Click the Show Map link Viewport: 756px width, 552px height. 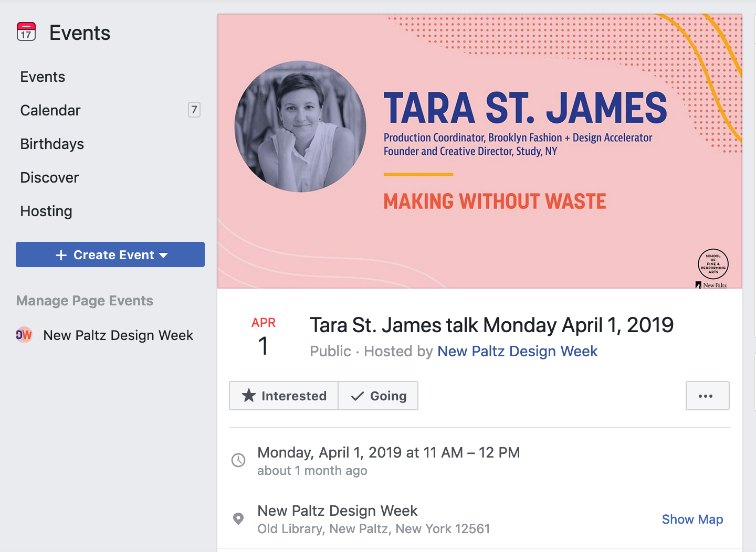[x=692, y=519]
